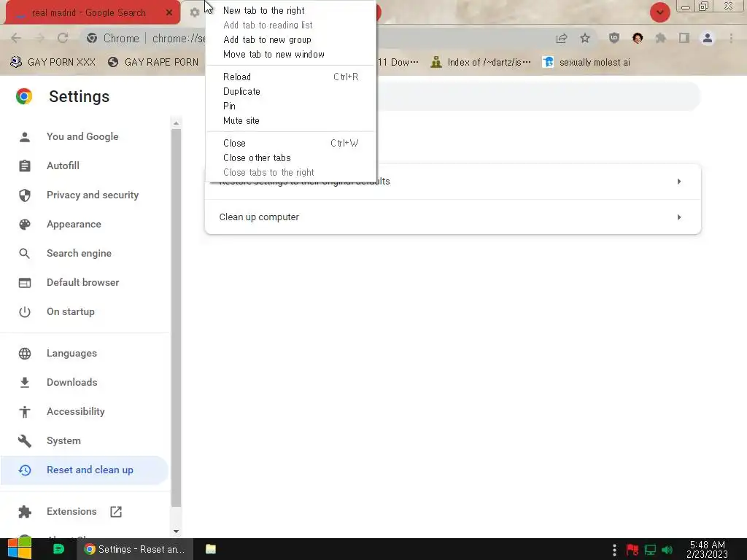The width and height of the screenshot is (747, 560).
Task: Click the network monitor tray icon
Action: [x=650, y=550]
